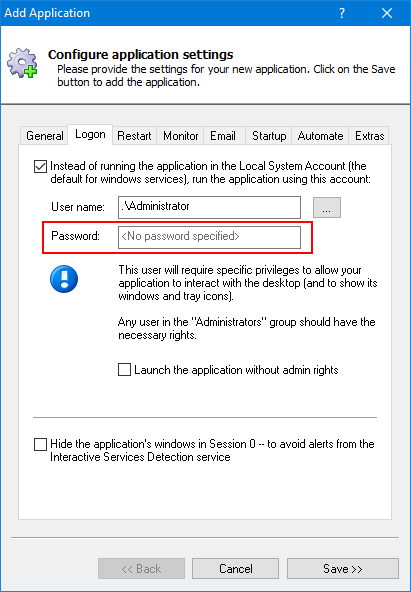Click inside the User name field
411x592 pixels.
tap(209, 207)
